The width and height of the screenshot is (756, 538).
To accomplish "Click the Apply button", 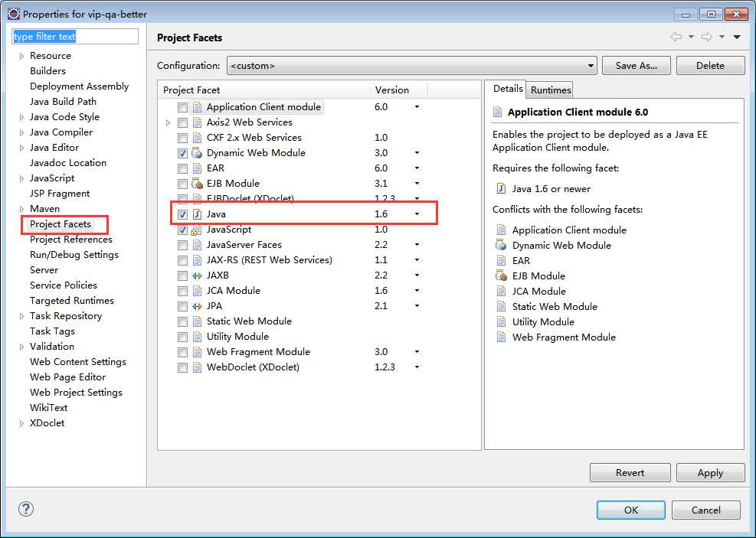I will pyautogui.click(x=710, y=472).
